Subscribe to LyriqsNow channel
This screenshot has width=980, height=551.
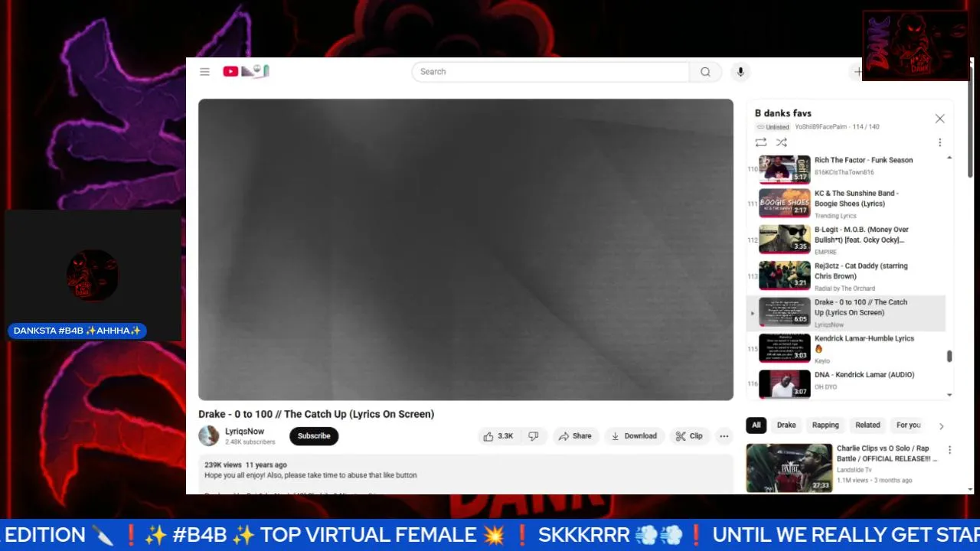[x=314, y=436]
